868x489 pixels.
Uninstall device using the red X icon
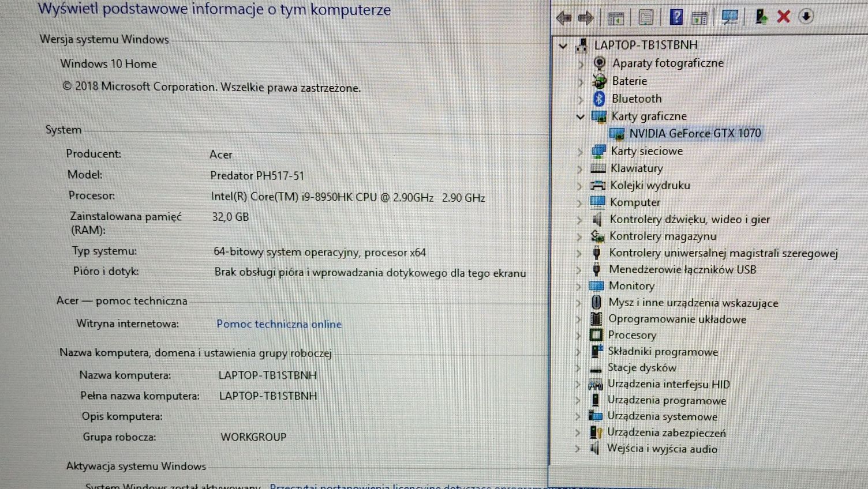(784, 17)
